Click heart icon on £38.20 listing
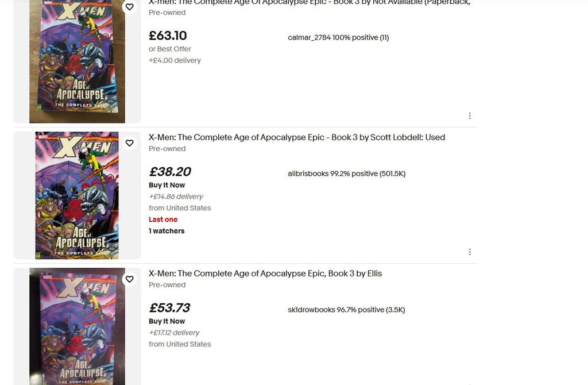 coord(130,143)
